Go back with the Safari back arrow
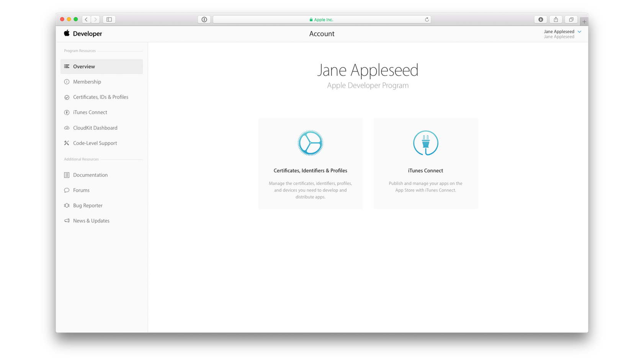644x362 pixels. point(87,20)
